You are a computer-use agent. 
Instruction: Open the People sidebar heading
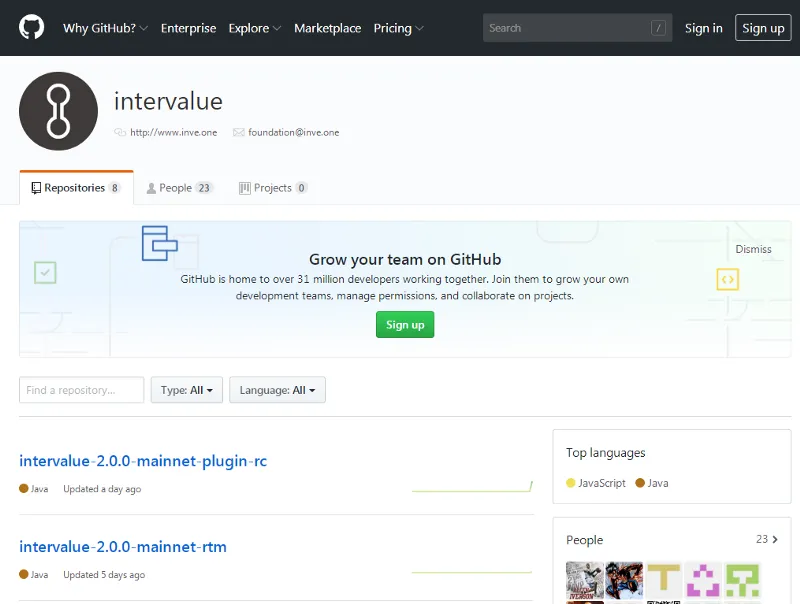[x=584, y=540]
